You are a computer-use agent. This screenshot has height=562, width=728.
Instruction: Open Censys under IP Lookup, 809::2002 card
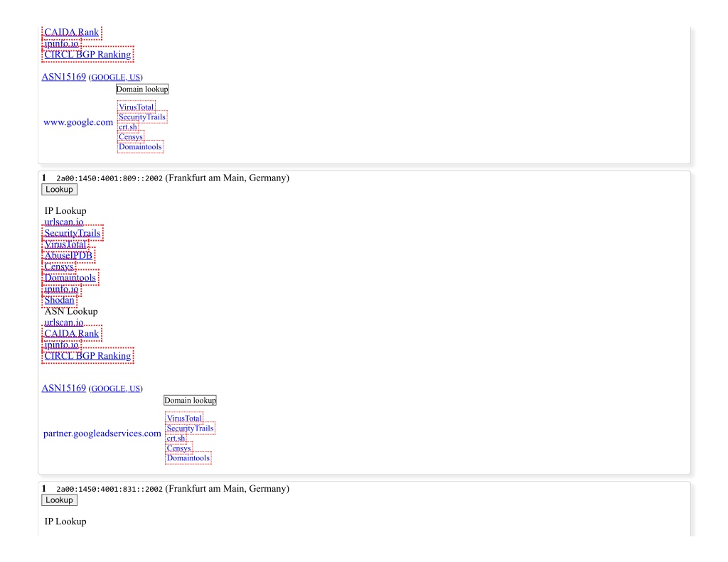[x=59, y=266]
